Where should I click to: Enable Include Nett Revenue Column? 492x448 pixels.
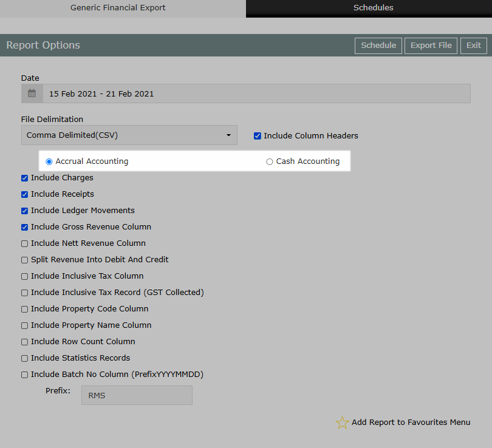click(24, 243)
